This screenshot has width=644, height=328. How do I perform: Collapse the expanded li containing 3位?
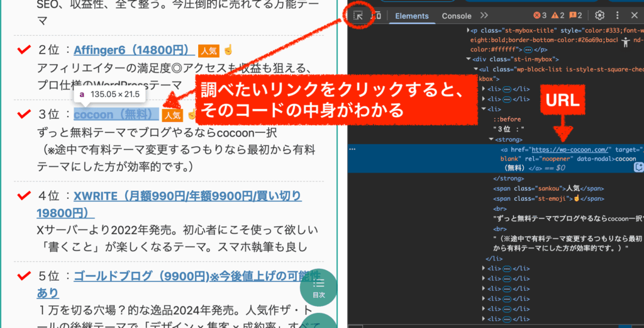point(484,110)
